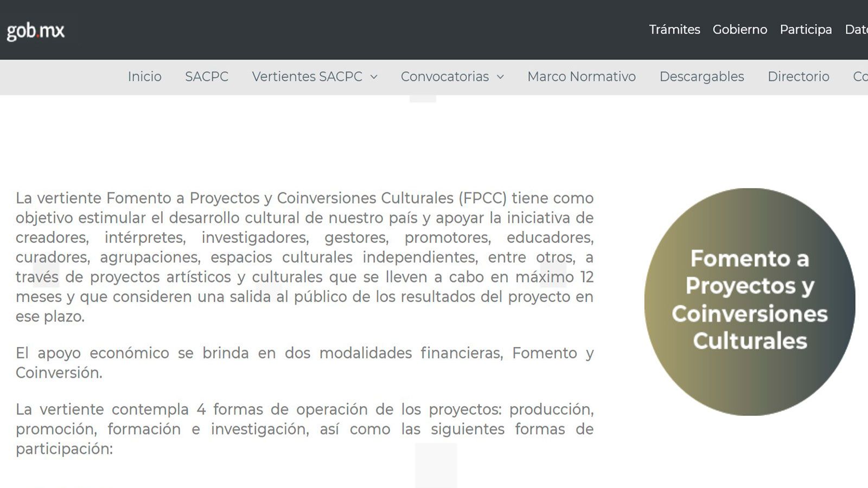This screenshot has height=488, width=868.
Task: Expand the Vertientes SACPC dropdown chevron
Action: tap(374, 77)
